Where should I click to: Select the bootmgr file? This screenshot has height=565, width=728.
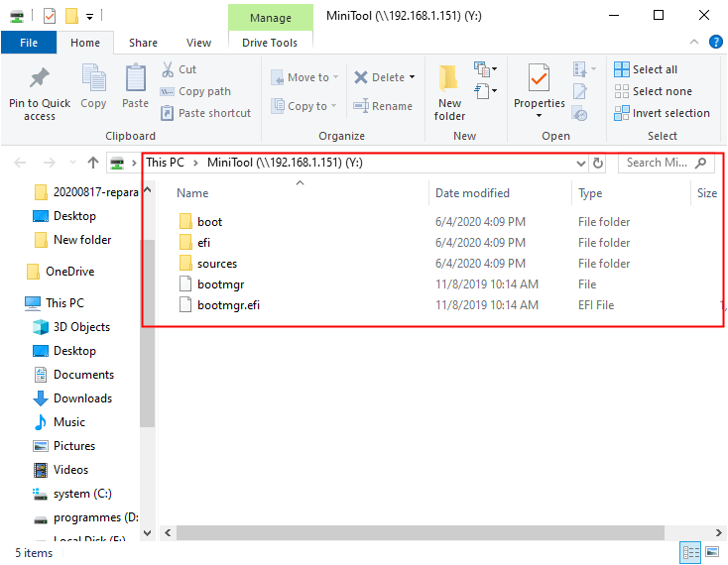[211, 284]
